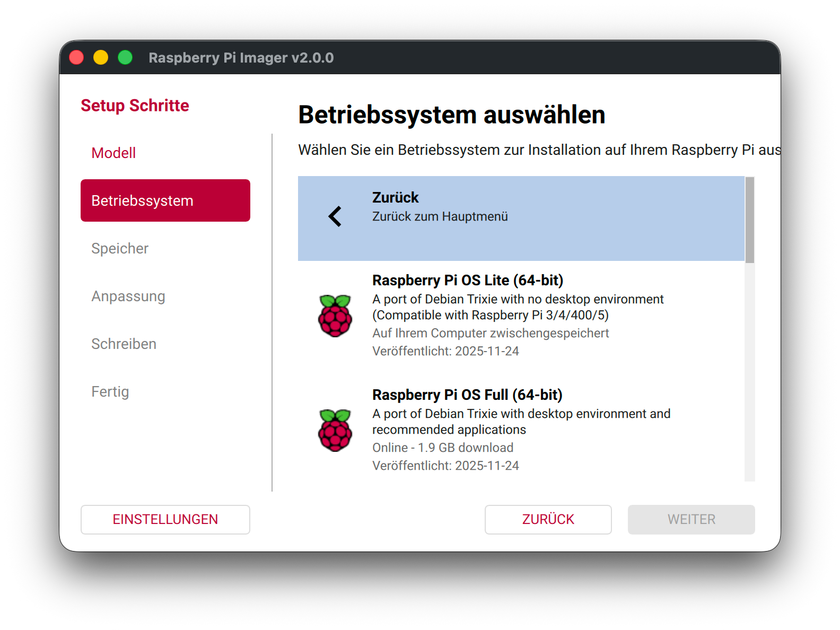This screenshot has height=630, width=840.
Task: Click the Fertig step in sidebar
Action: tap(110, 391)
